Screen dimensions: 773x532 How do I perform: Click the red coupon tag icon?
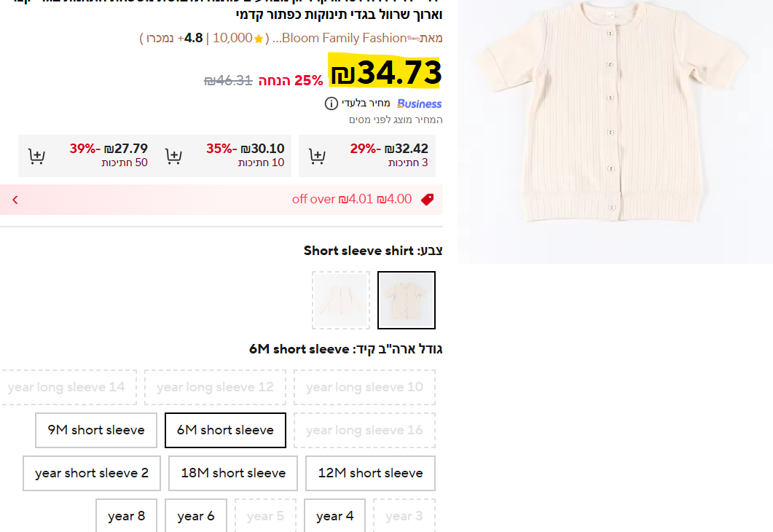427,199
